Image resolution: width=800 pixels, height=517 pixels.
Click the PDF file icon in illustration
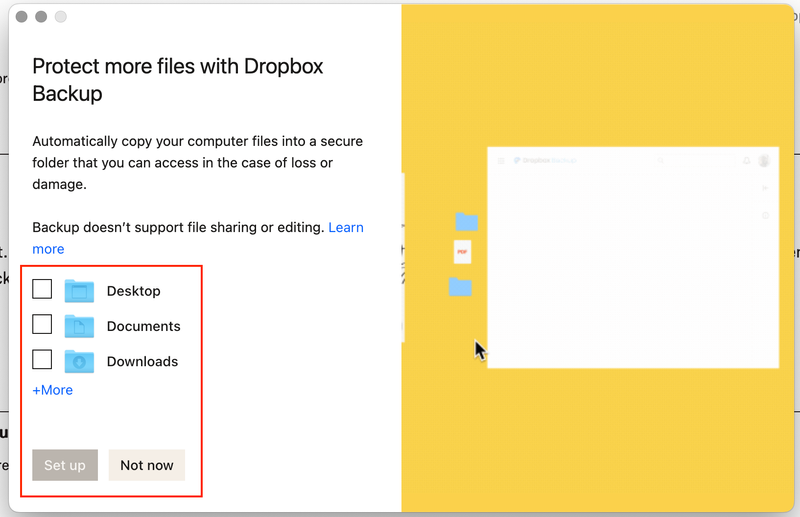[462, 252]
